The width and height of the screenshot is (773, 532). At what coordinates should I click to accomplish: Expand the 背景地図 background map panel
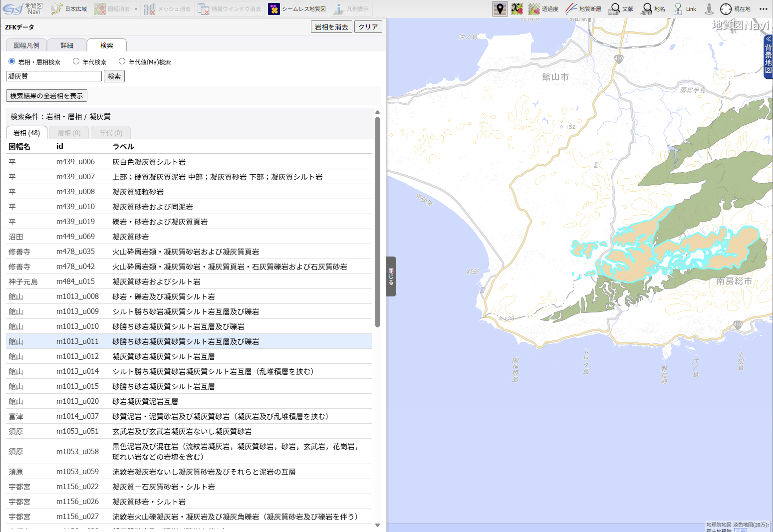coord(768,57)
